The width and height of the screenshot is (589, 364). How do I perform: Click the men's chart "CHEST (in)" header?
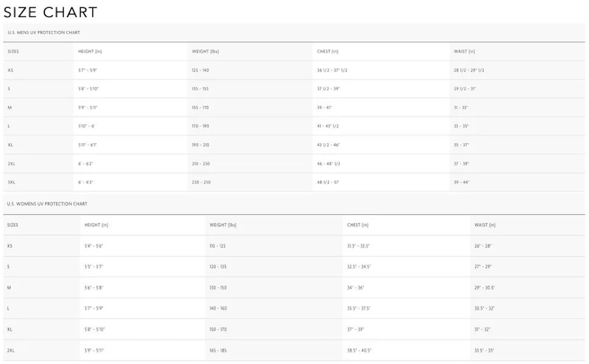(x=327, y=52)
